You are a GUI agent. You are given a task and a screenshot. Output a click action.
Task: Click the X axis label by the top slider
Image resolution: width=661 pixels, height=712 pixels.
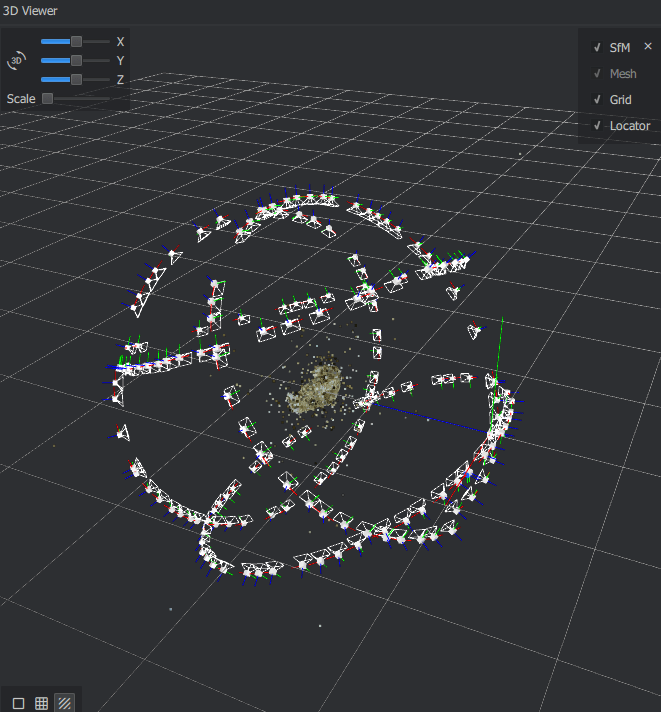120,42
